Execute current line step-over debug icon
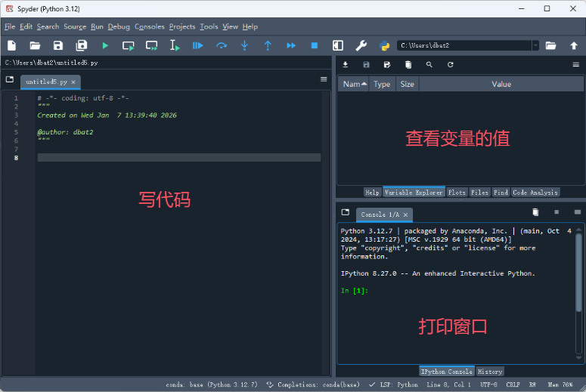The width and height of the screenshot is (586, 392). 222,45
